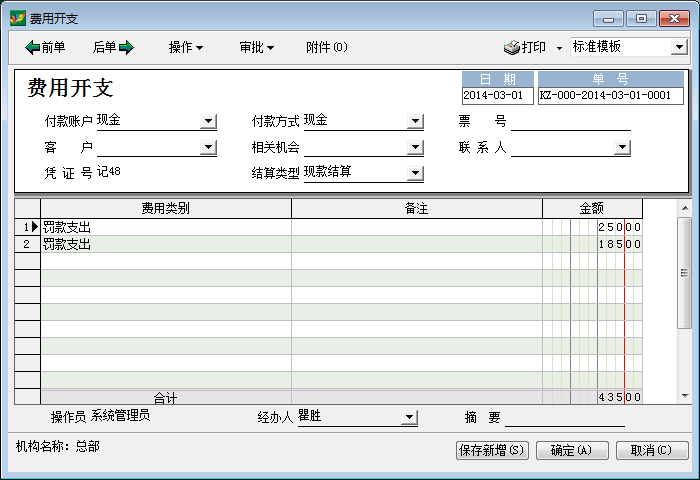This screenshot has width=700, height=480.
Task: Click the 票号 input field
Action: [x=570, y=122]
